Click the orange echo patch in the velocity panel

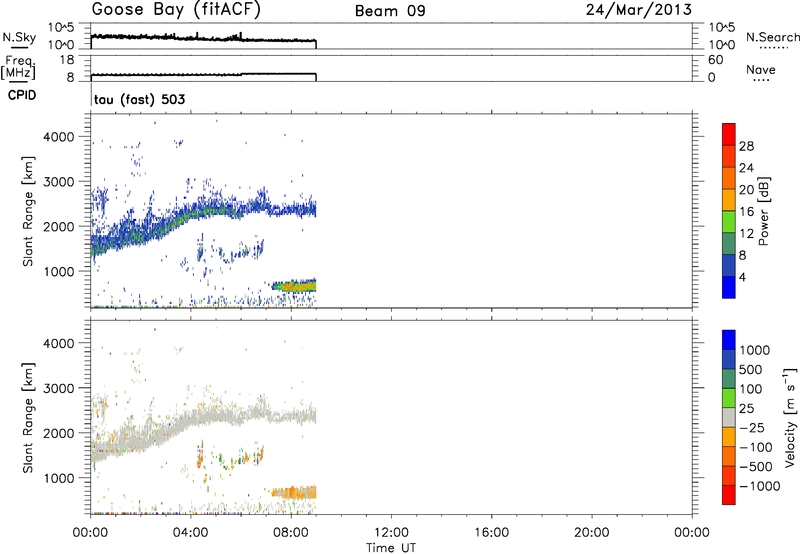pos(294,492)
